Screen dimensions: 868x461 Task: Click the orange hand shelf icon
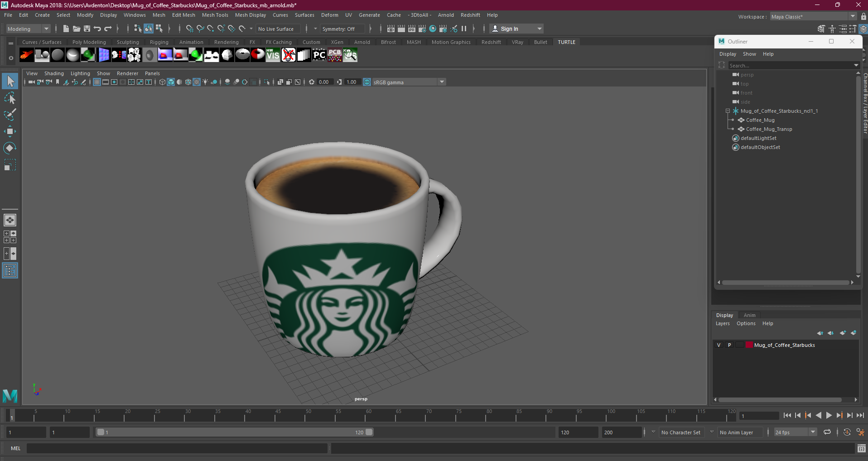click(27, 55)
